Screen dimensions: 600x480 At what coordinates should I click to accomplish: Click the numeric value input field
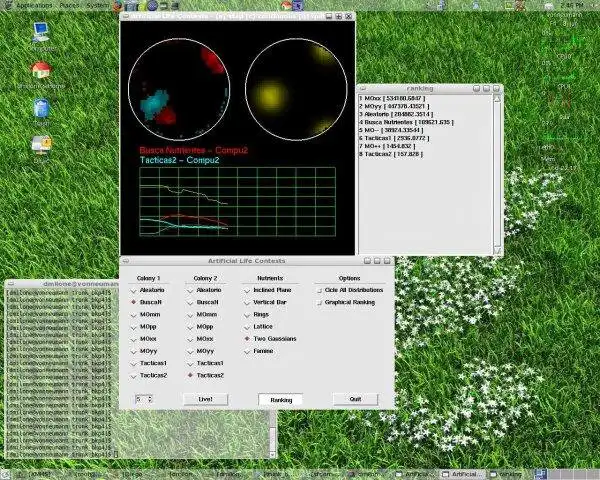pyautogui.click(x=141, y=399)
